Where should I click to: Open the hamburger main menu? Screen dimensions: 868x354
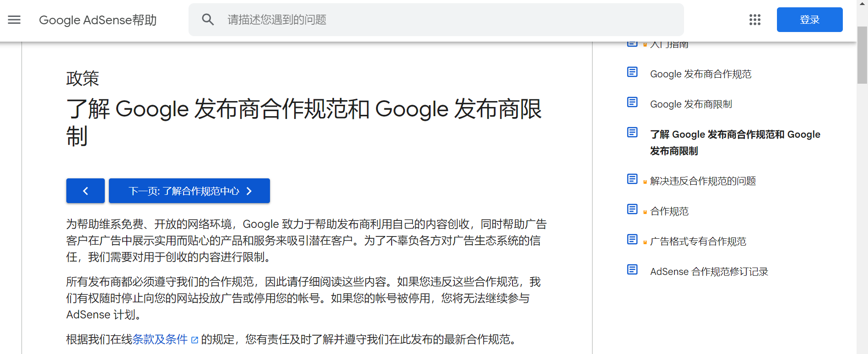14,20
